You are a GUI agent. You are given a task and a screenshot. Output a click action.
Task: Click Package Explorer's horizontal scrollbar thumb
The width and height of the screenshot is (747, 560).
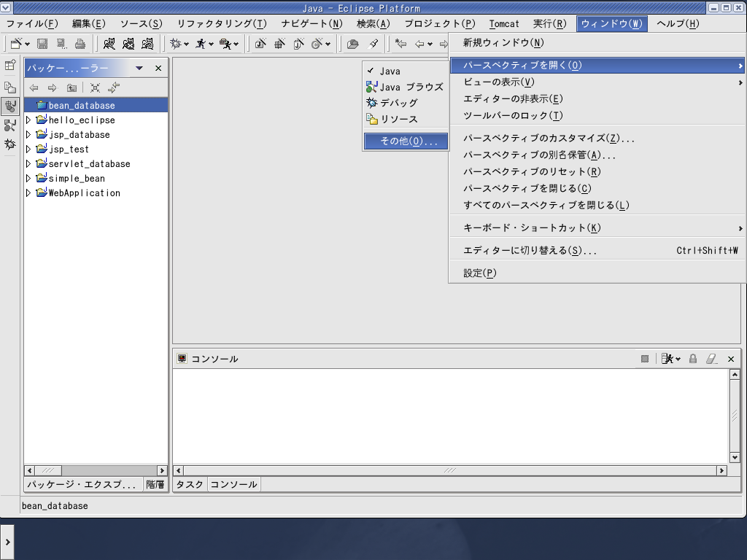(x=48, y=470)
